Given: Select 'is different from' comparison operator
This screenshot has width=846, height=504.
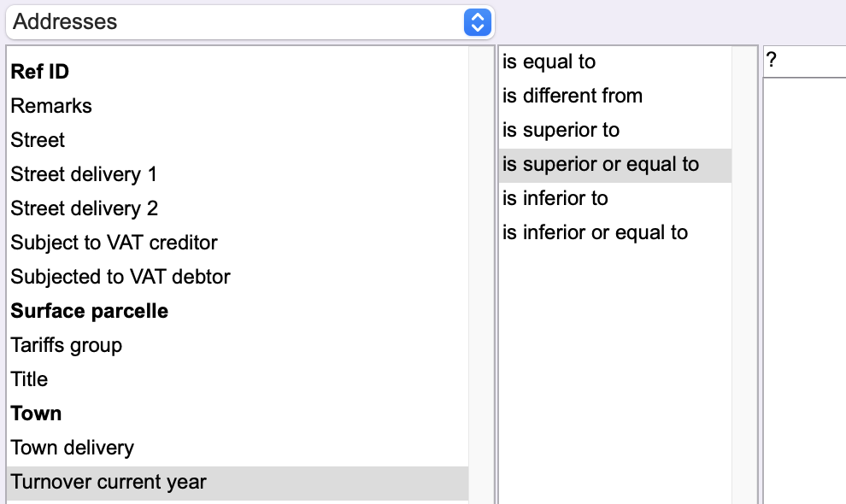Looking at the screenshot, I should pyautogui.click(x=572, y=96).
